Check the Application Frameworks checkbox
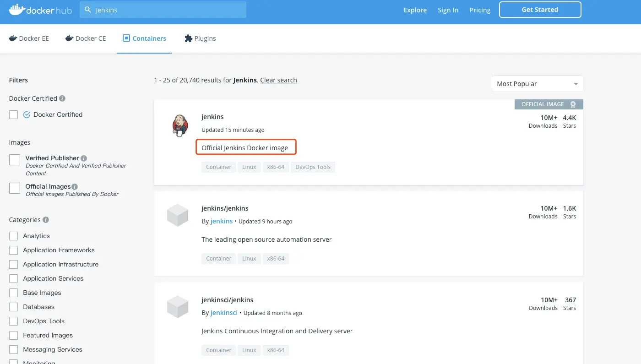 point(14,250)
